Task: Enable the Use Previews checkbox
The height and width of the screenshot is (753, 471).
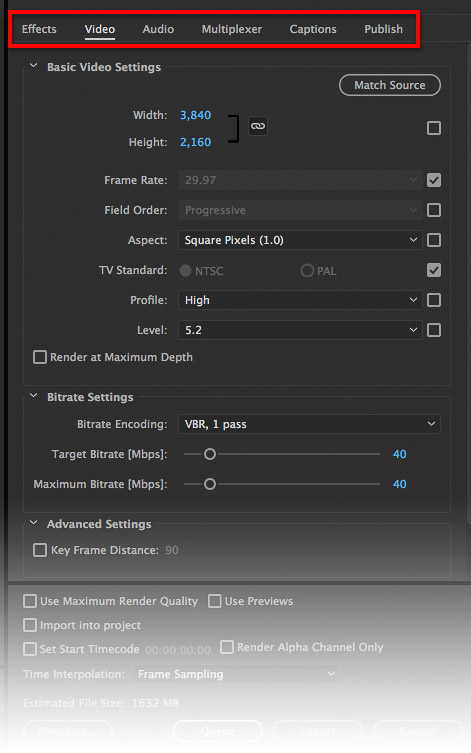Action: coord(215,601)
